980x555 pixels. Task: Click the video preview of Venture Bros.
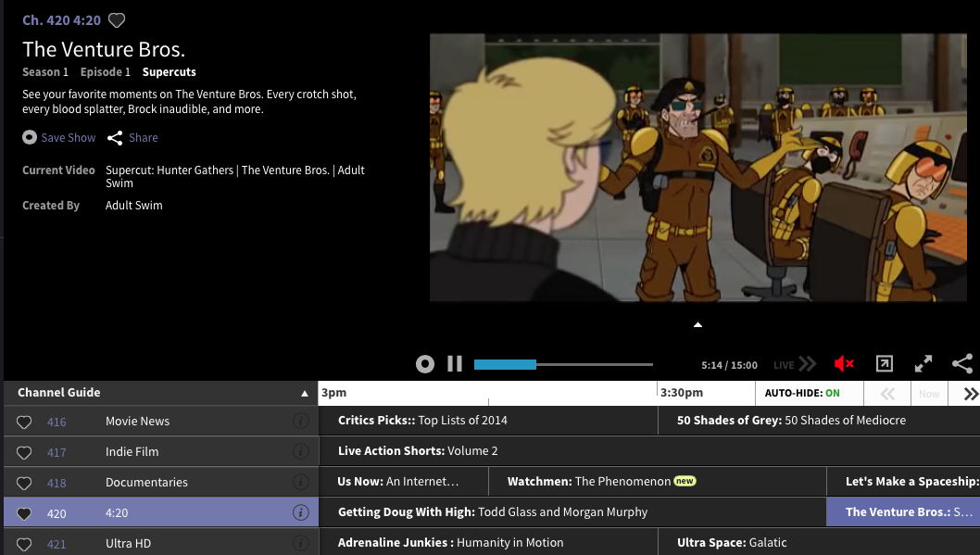tap(698, 168)
